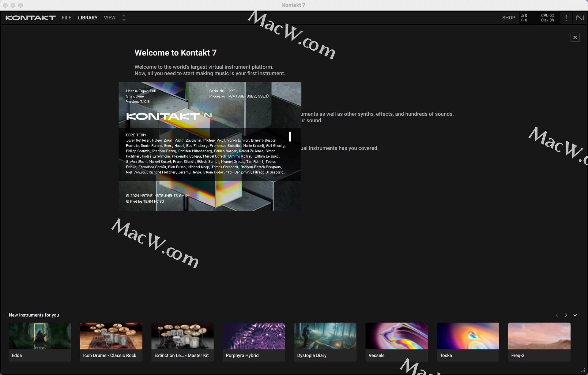This screenshot has height=375, width=588.
Task: Click the up/down stepper arrows beside VIEW
Action: 124,18
